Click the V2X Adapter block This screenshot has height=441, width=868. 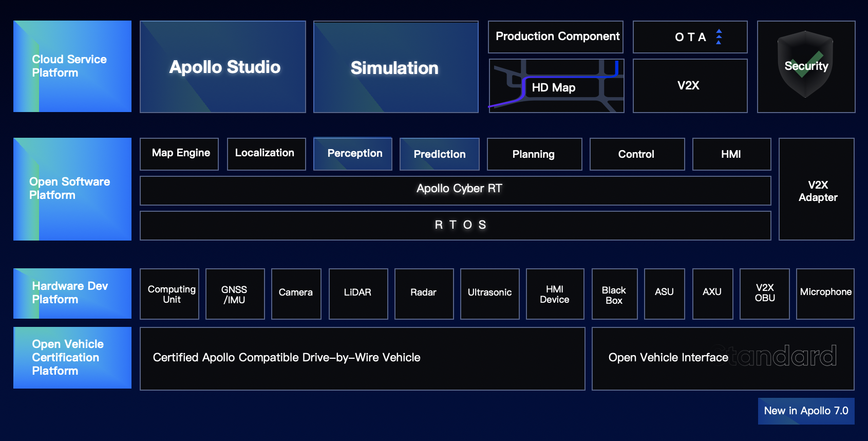point(817,189)
